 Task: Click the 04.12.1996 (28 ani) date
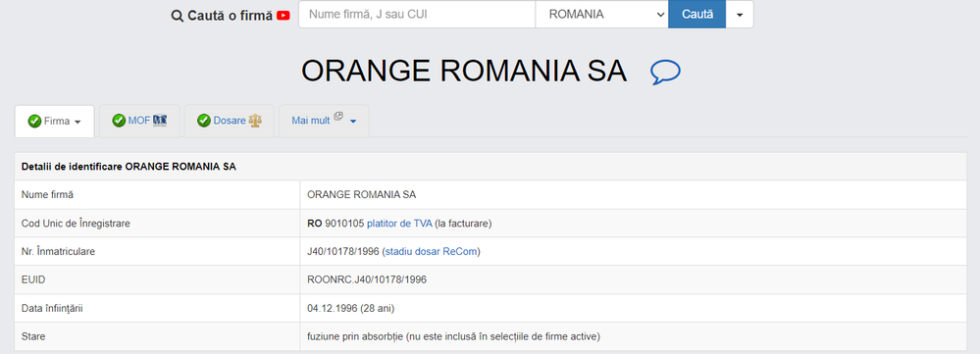coord(350,309)
